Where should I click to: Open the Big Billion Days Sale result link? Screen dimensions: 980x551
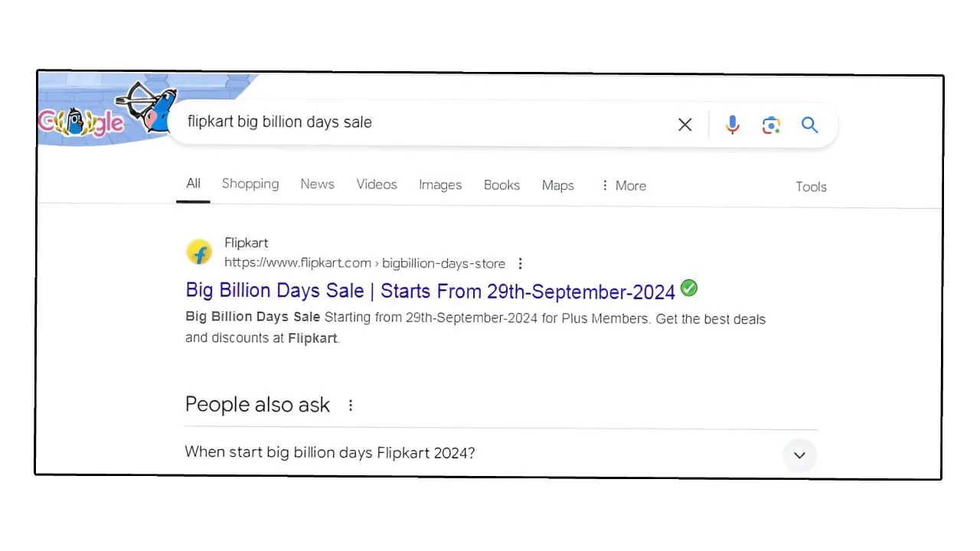(x=429, y=291)
